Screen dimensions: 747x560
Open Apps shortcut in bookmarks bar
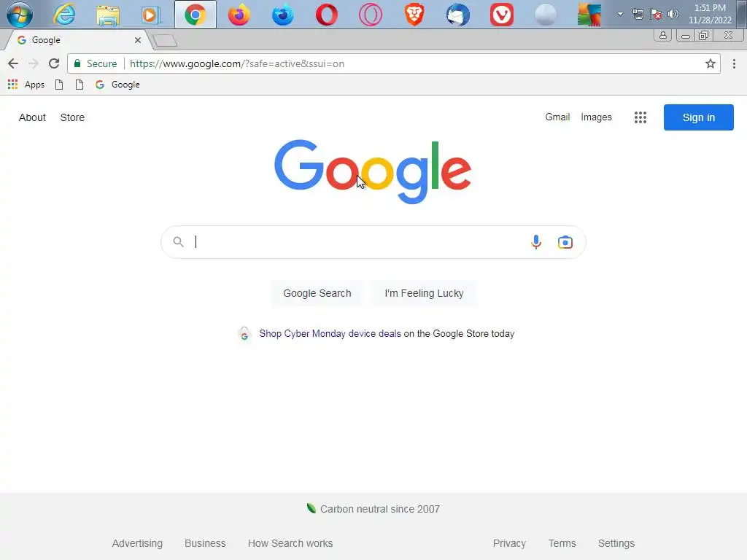(x=26, y=85)
